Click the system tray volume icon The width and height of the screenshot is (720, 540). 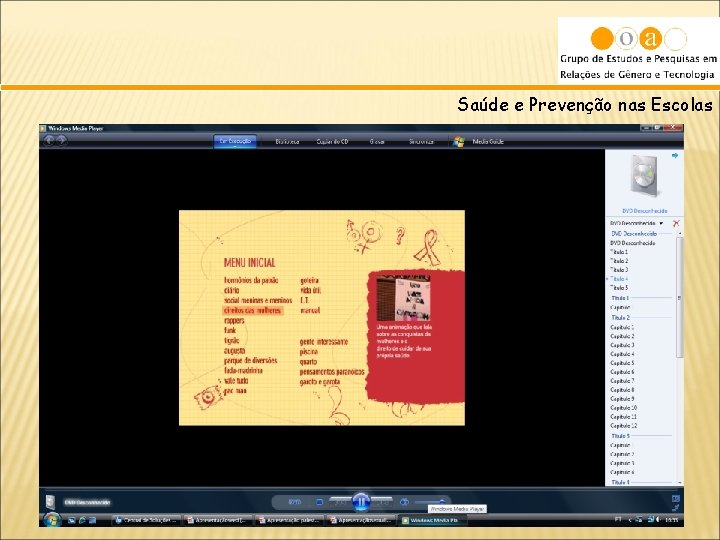point(658,520)
